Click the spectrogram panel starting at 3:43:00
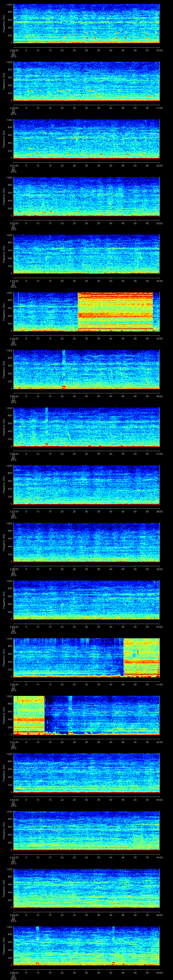 point(86,831)
